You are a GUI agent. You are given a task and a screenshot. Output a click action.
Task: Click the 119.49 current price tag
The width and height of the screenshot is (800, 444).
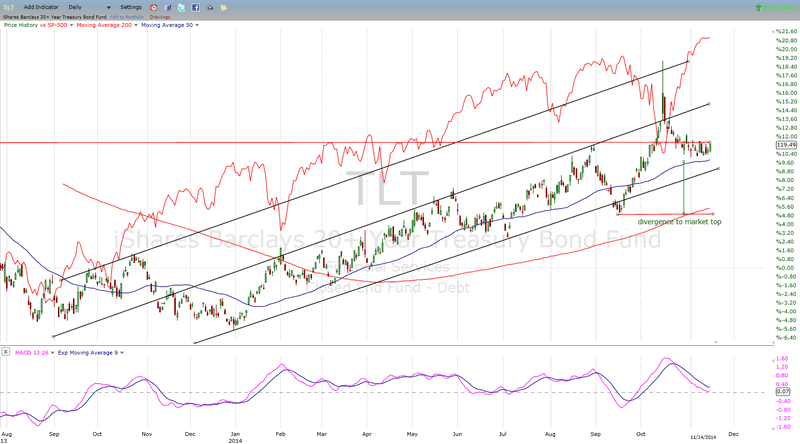coord(786,145)
